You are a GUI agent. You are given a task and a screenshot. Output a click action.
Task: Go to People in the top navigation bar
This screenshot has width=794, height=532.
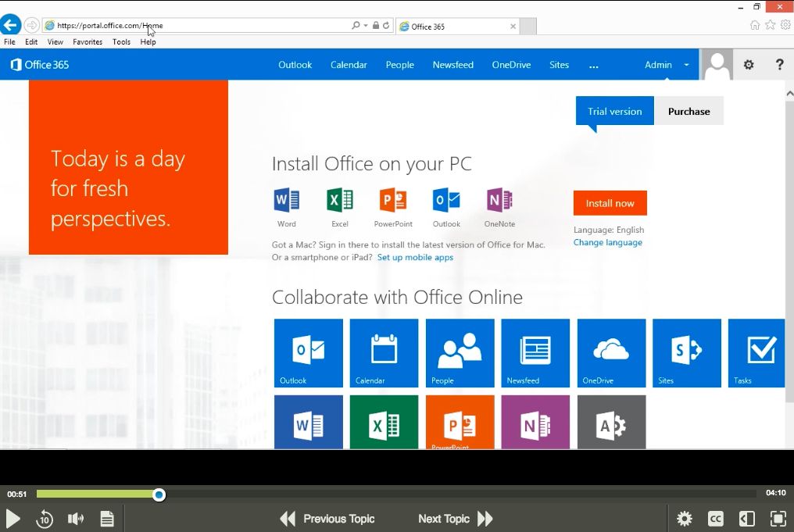pyautogui.click(x=400, y=65)
